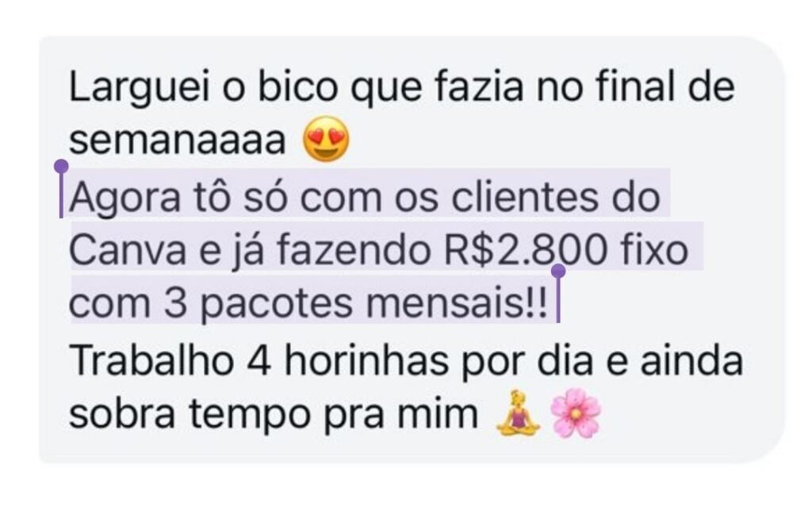Click the word fazendo in highlighted text
Screen dimensions: 812x527
tap(354, 250)
